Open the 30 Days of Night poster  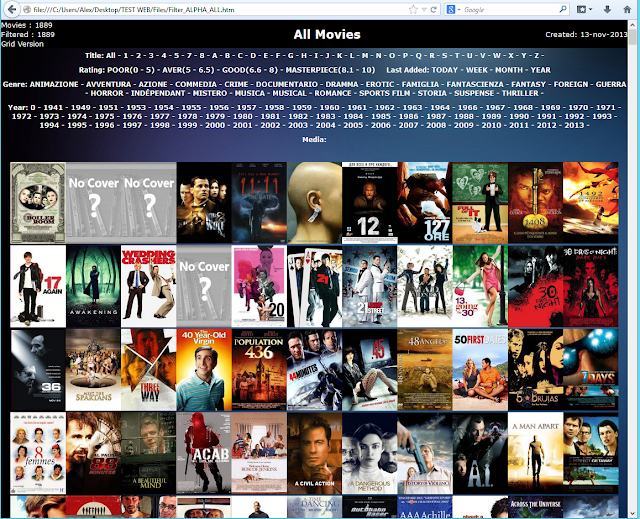[x=536, y=286]
